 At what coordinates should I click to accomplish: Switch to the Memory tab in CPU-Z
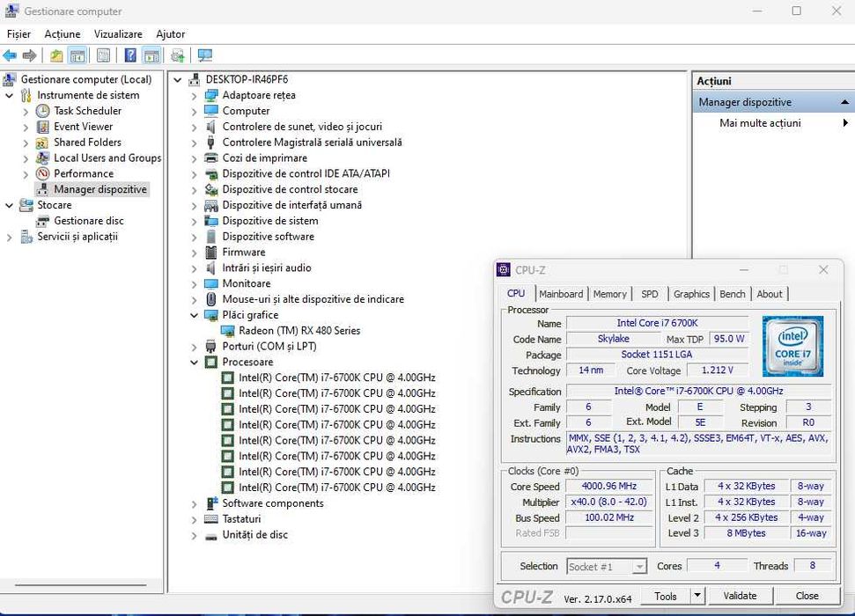click(x=609, y=294)
